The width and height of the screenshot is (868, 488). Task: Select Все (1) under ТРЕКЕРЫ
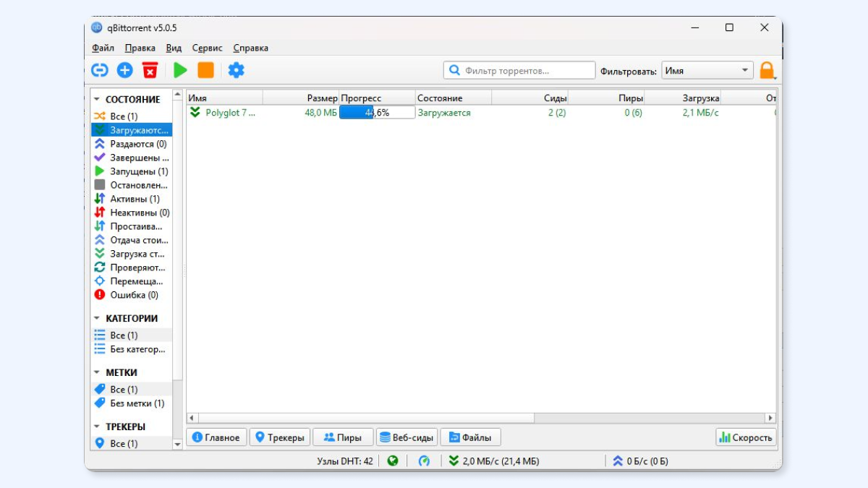[132, 444]
